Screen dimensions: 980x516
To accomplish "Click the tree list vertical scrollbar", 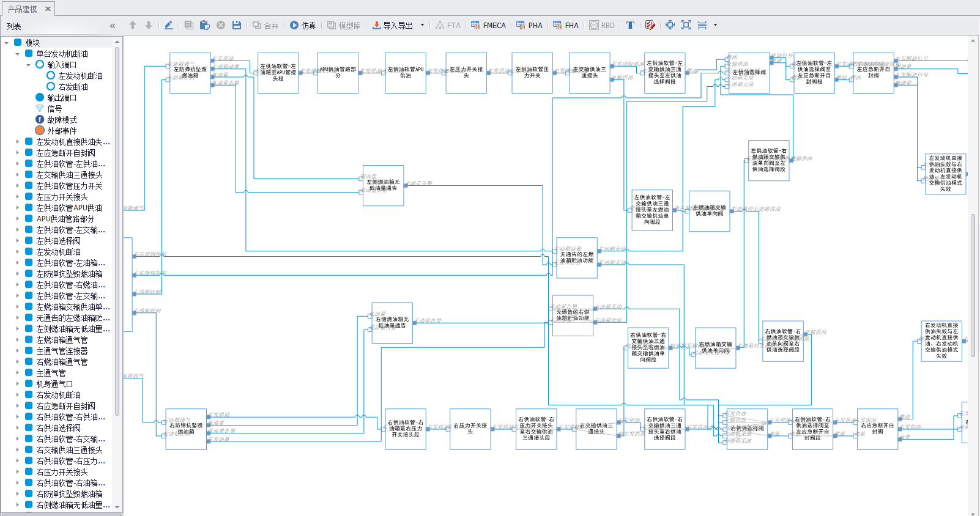I will coord(117,245).
